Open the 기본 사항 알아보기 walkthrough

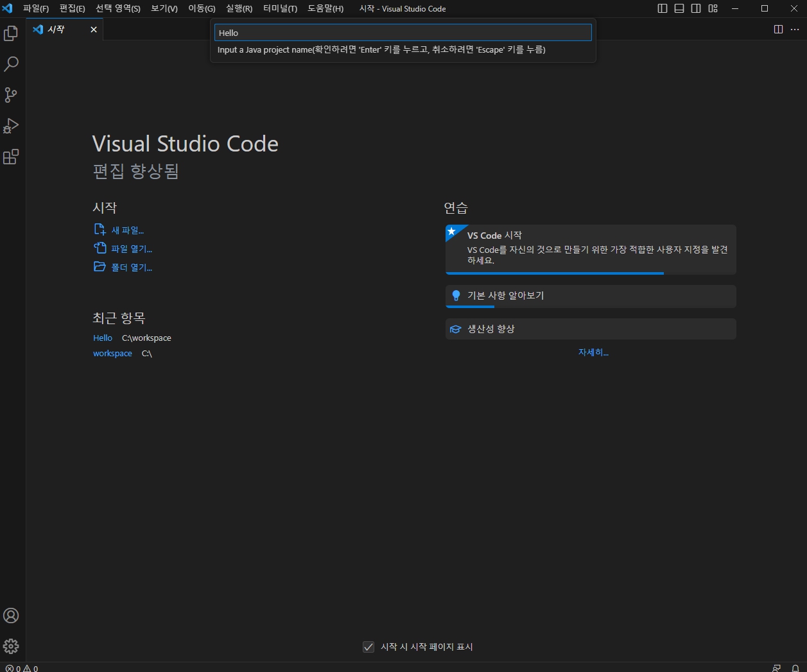pos(591,297)
